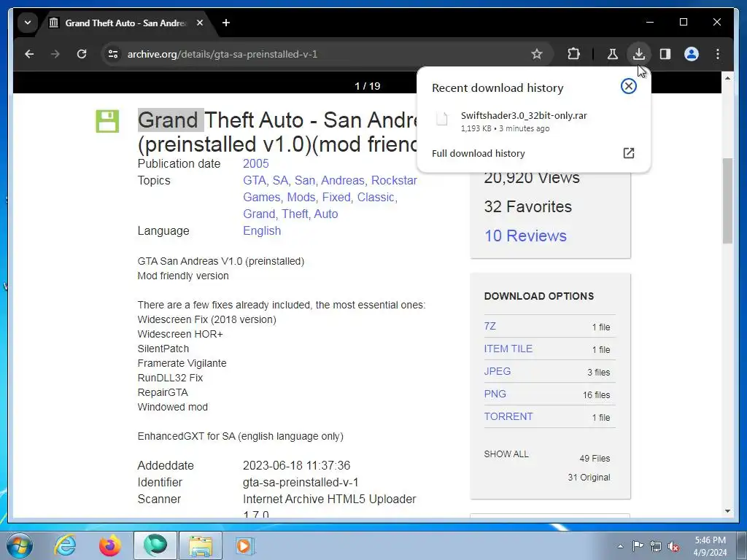
Task: Open the GTA topic link
Action: pos(255,181)
